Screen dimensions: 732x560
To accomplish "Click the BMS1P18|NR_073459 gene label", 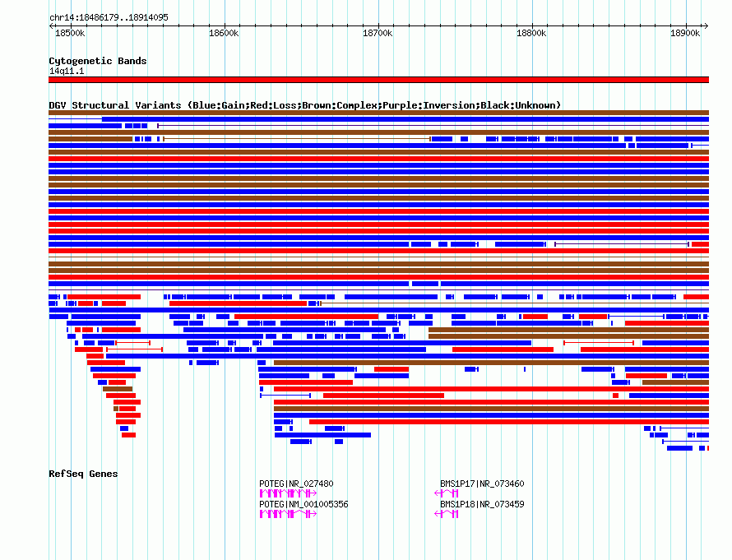I will [482, 504].
